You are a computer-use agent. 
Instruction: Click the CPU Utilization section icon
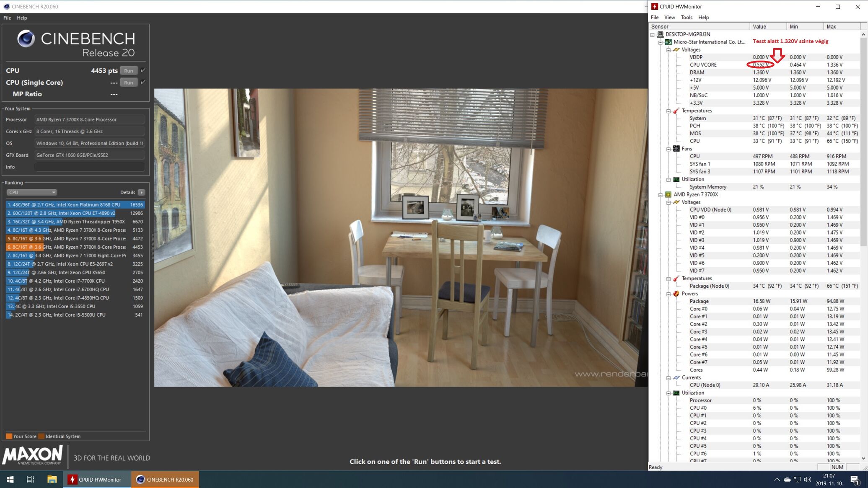click(x=676, y=392)
